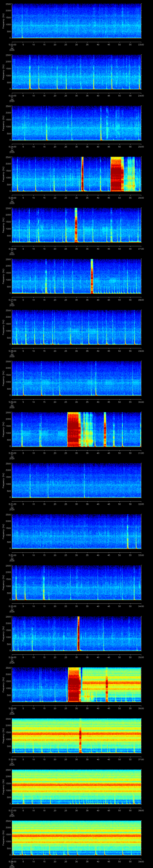Viewport: 153px width, 868px height.
Task: Click the 5:24:00 start time label
Action: [12, 147]
